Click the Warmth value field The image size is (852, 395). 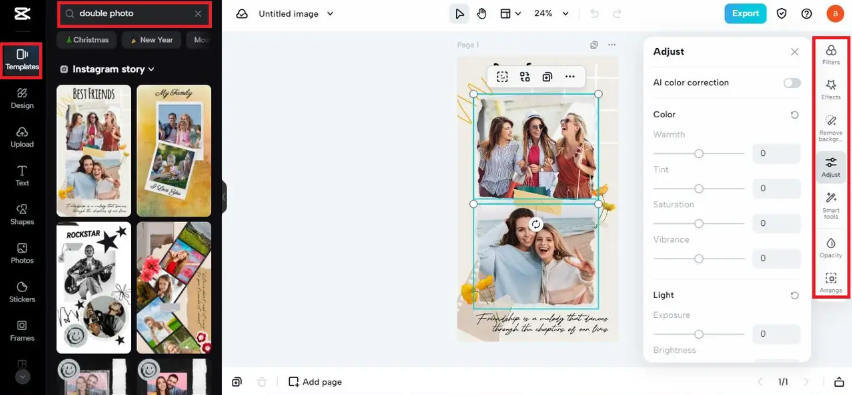click(776, 154)
